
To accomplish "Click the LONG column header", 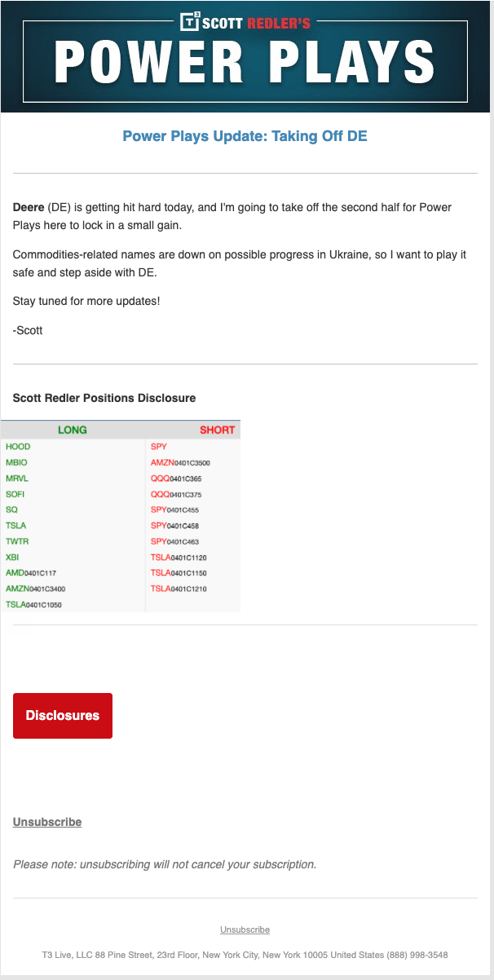I will pos(73,430).
